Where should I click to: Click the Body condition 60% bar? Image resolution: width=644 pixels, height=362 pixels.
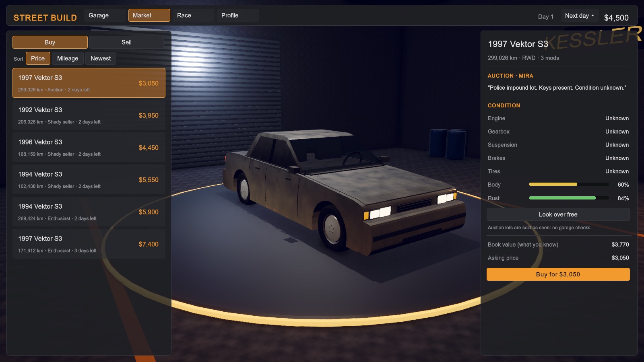[x=569, y=184]
